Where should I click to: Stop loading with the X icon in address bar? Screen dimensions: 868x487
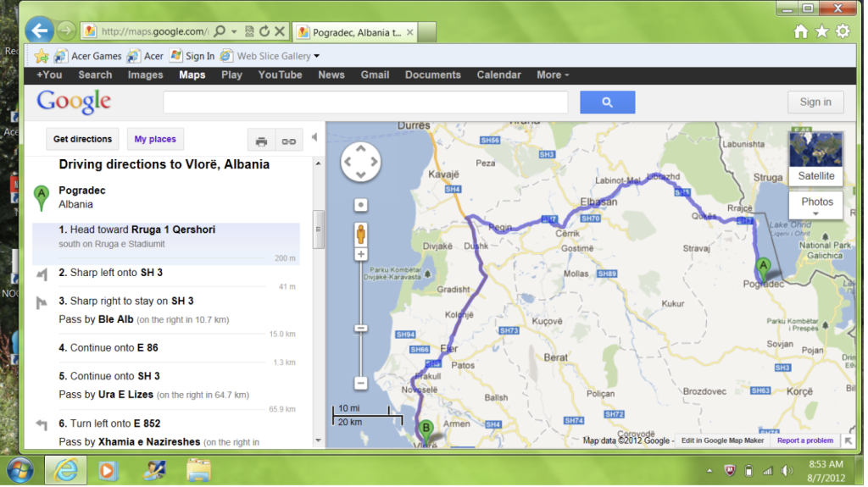280,31
